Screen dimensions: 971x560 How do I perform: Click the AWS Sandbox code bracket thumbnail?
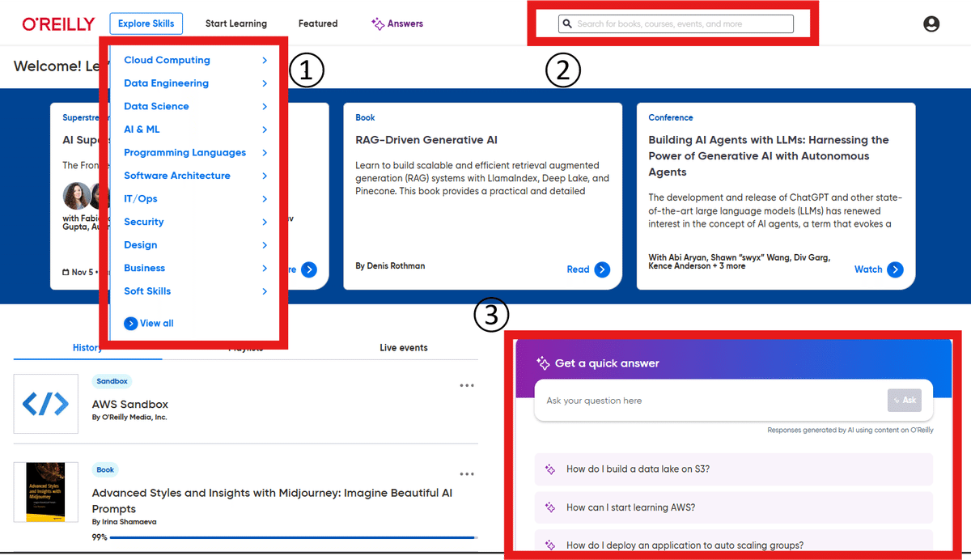tap(45, 403)
